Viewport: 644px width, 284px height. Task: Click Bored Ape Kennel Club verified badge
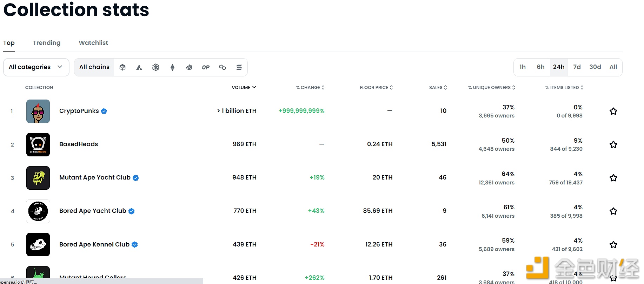click(135, 244)
